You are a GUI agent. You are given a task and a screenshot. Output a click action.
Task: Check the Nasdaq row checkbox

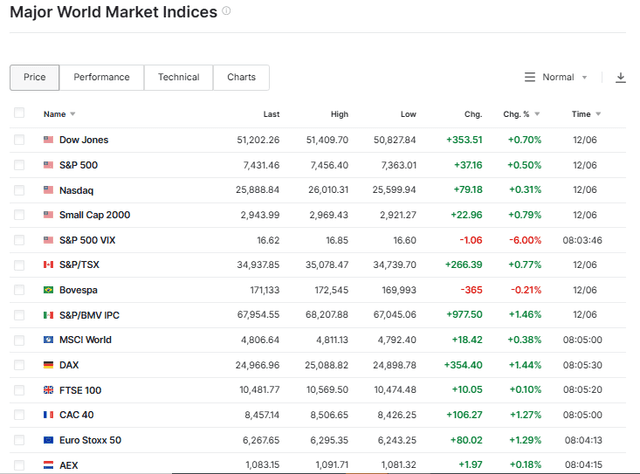(x=19, y=190)
